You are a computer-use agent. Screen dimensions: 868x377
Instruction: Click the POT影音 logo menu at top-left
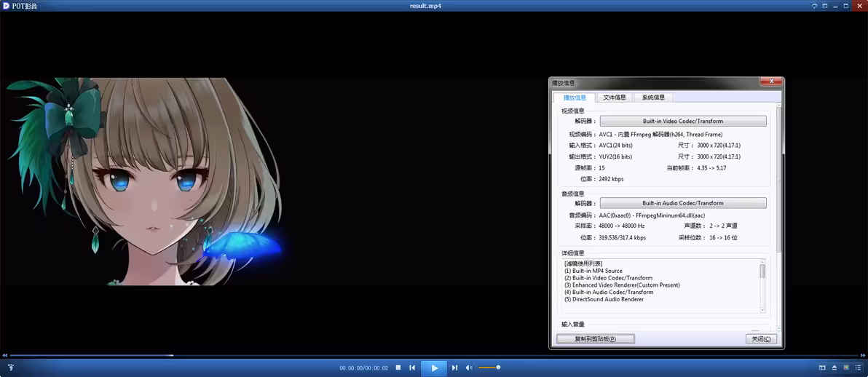pyautogui.click(x=20, y=6)
